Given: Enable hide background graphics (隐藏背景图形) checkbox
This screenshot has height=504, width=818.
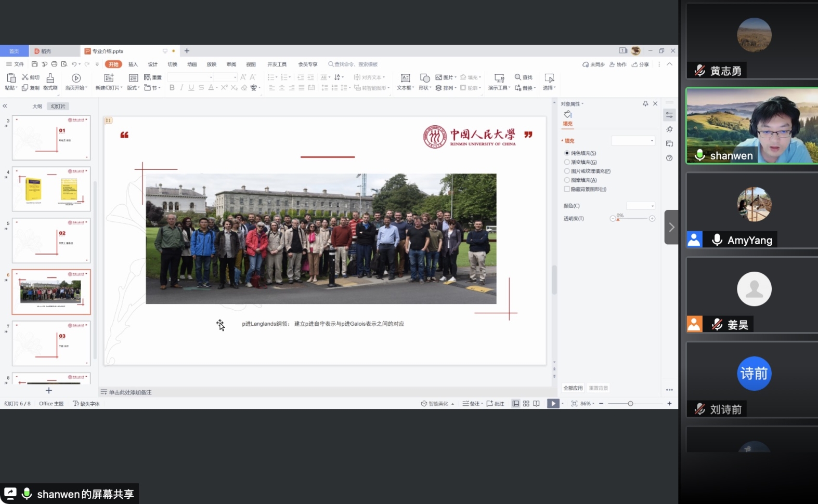Looking at the screenshot, I should tap(567, 189).
